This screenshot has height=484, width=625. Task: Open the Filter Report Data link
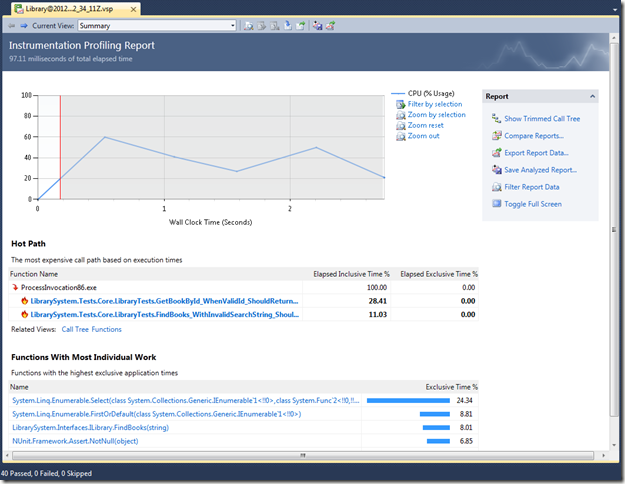pyautogui.click(x=532, y=187)
